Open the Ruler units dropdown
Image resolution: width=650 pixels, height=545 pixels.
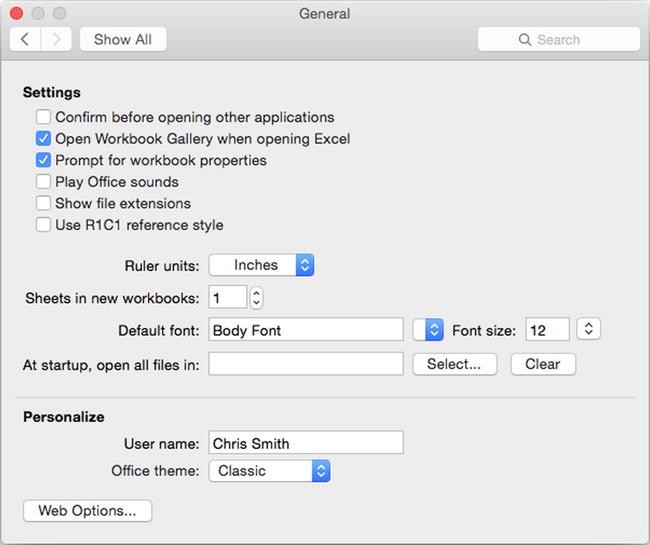pos(262,265)
